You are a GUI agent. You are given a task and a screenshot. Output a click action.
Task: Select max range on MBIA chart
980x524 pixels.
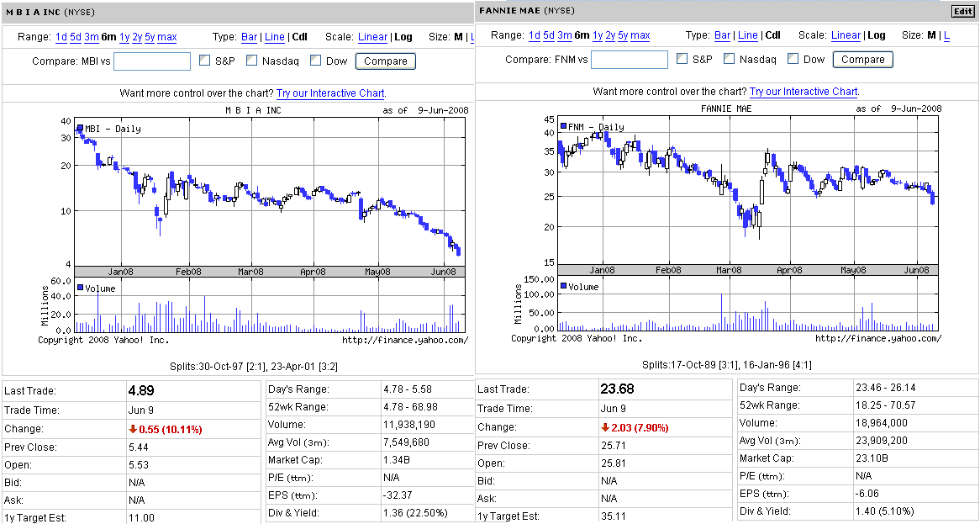(x=167, y=37)
